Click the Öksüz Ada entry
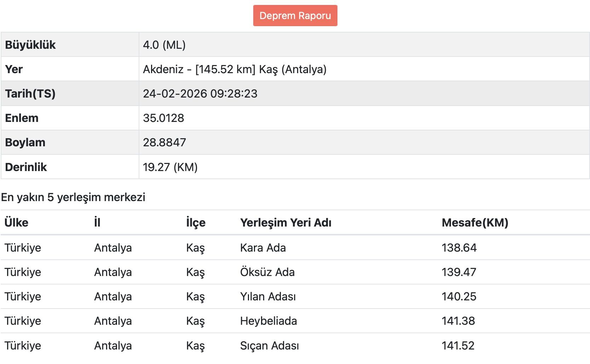Viewport: 590px width, 364px height. [x=267, y=272]
